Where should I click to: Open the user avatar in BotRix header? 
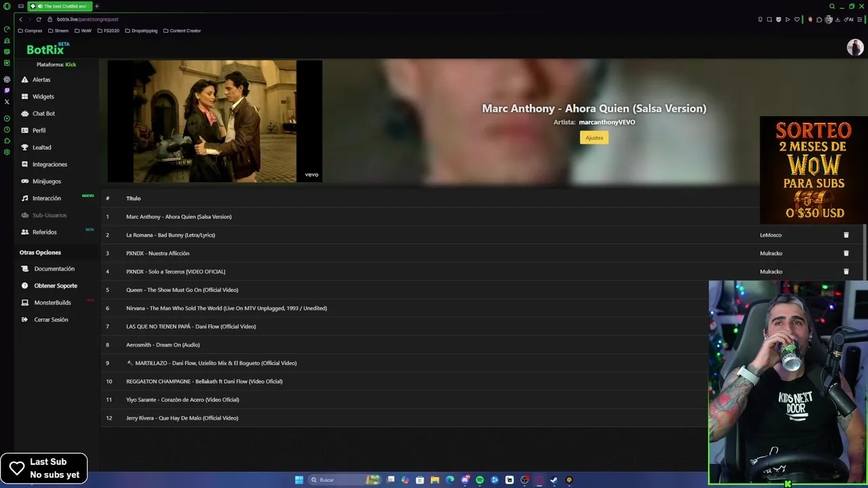coord(854,47)
